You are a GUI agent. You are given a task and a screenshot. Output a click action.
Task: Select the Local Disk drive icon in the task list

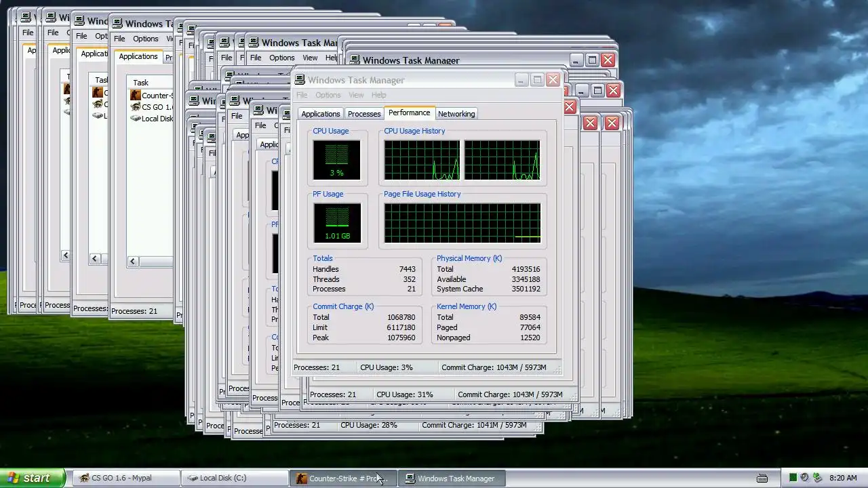click(x=136, y=119)
